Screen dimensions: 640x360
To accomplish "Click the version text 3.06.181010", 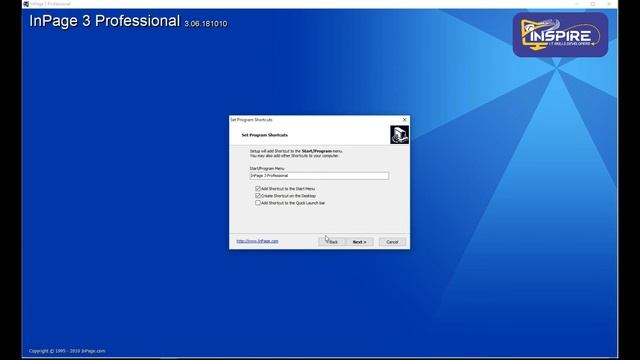I will [206, 24].
